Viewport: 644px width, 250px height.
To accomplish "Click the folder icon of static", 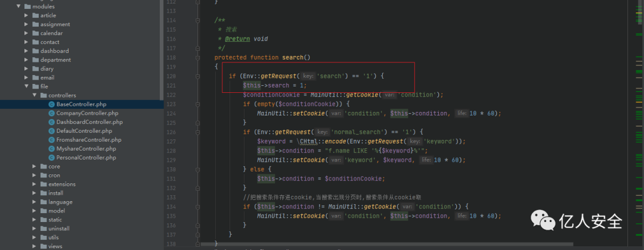I will coord(44,220).
